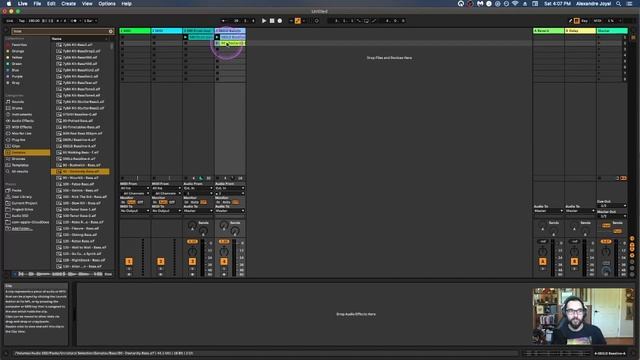
Task: Open the Instruments category in browser
Action: [22, 114]
